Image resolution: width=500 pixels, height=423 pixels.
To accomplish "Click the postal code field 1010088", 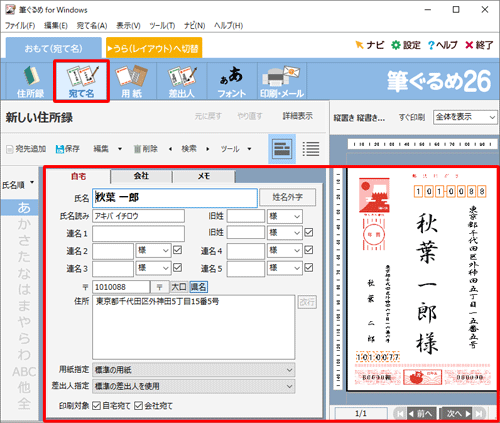I will click(x=121, y=287).
